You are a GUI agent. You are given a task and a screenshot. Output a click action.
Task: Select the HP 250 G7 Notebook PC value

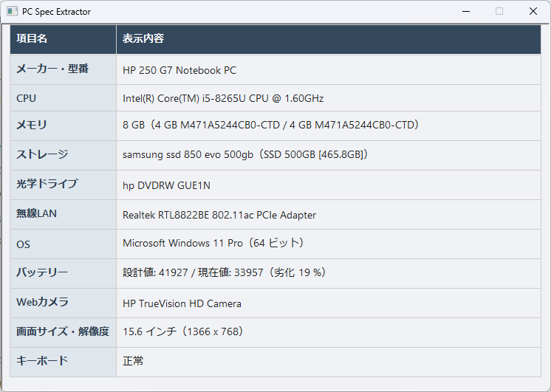(179, 70)
